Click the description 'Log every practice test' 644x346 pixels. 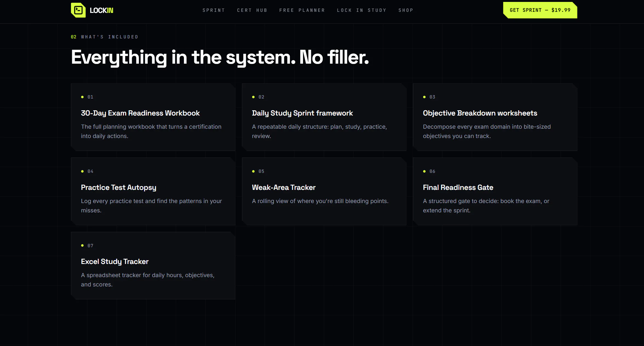point(151,206)
